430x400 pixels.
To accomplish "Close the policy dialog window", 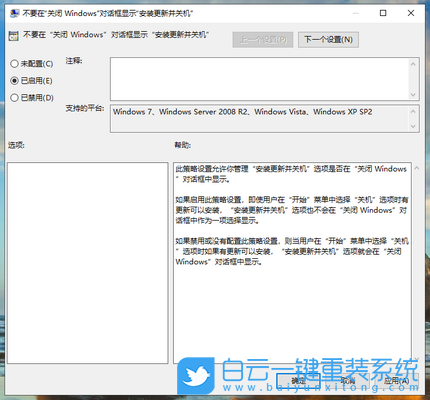I will tap(411, 13).
